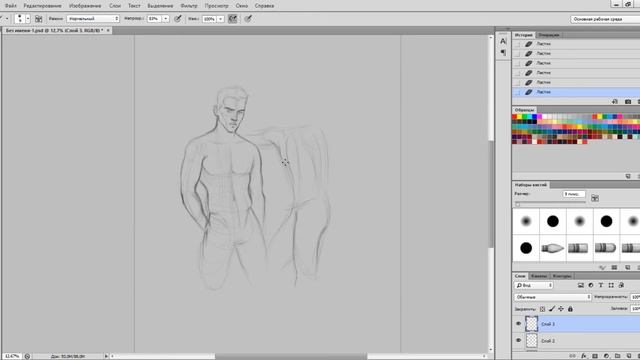Close the document tab
Screen dimensions: 640x360
point(108,31)
